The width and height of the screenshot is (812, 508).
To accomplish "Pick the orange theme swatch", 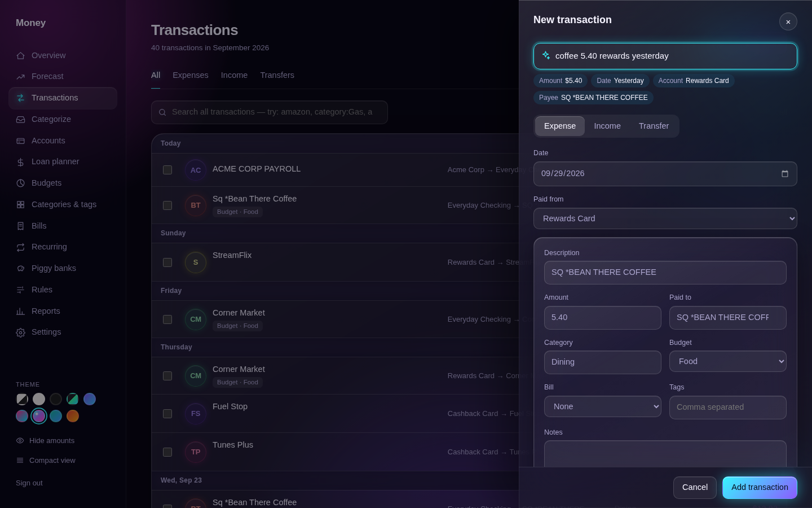I will pos(73,416).
